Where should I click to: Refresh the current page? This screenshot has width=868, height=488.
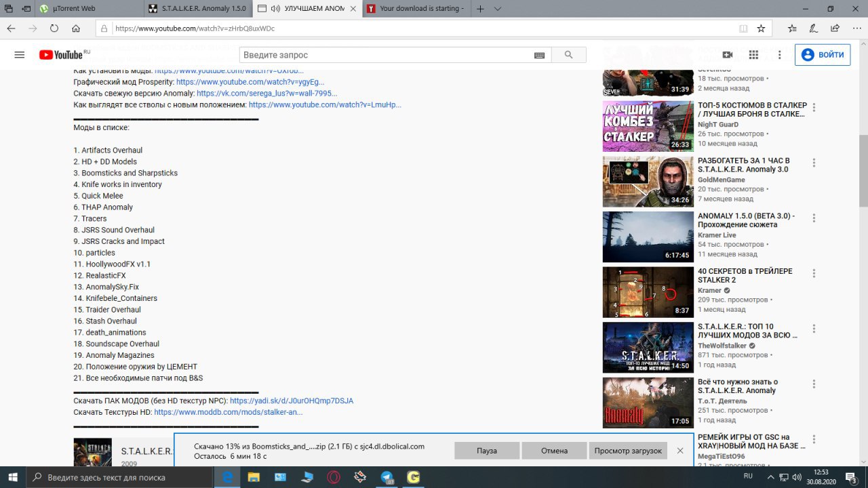54,28
